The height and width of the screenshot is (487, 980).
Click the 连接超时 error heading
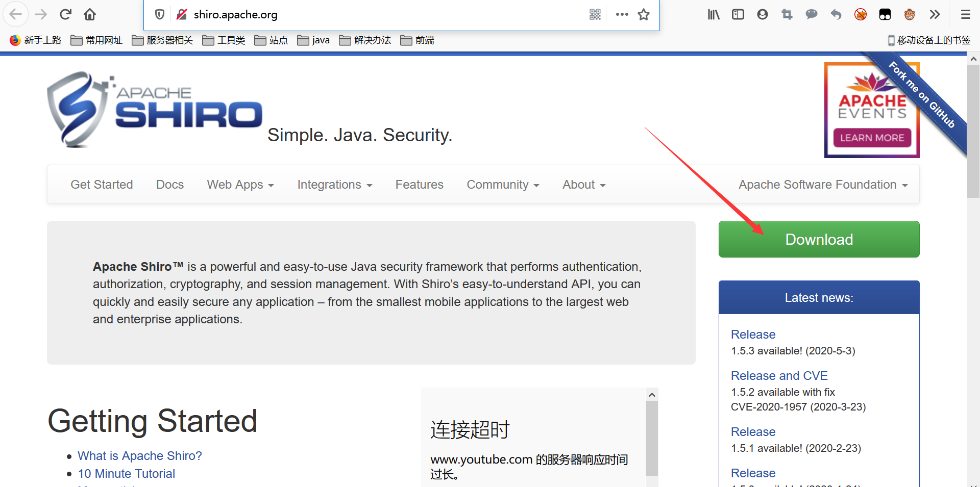(x=470, y=430)
